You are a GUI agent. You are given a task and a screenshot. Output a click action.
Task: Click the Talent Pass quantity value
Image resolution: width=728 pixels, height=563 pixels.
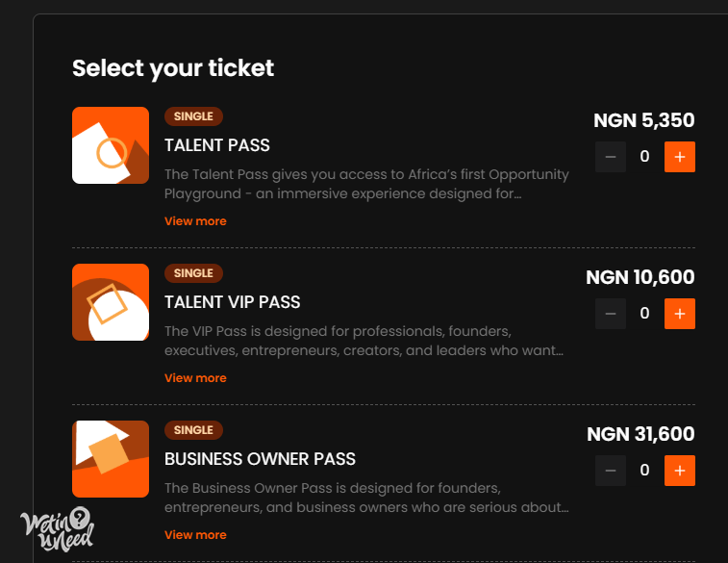[x=645, y=157]
